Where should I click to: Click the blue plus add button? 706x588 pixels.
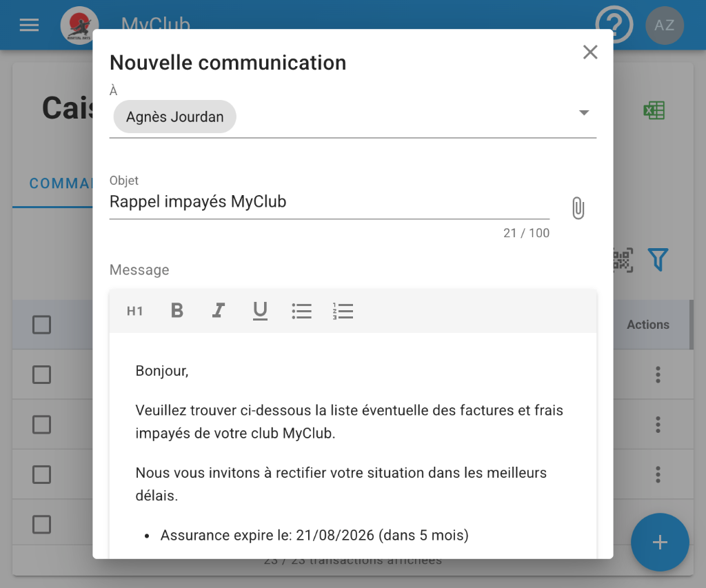click(x=660, y=543)
